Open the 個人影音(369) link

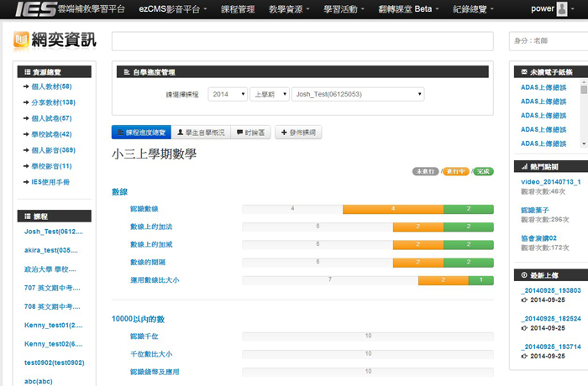tap(53, 150)
